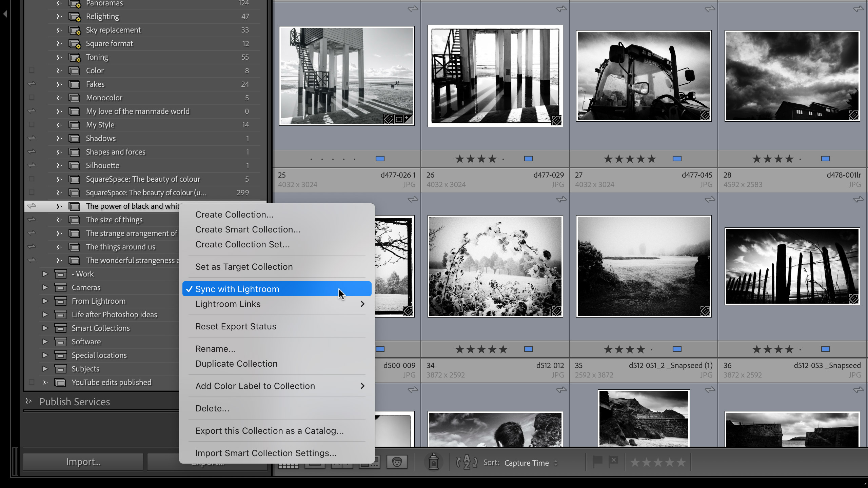The width and height of the screenshot is (868, 488).
Task: Reverse the A-Z sort direction
Action: (467, 462)
